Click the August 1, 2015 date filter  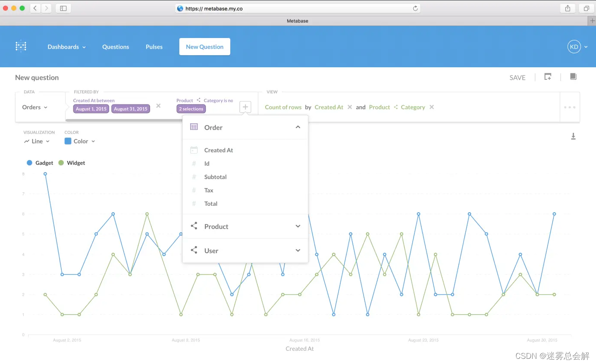point(91,109)
